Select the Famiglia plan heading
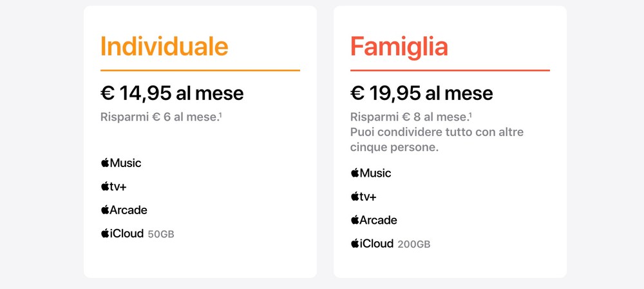 (x=399, y=46)
